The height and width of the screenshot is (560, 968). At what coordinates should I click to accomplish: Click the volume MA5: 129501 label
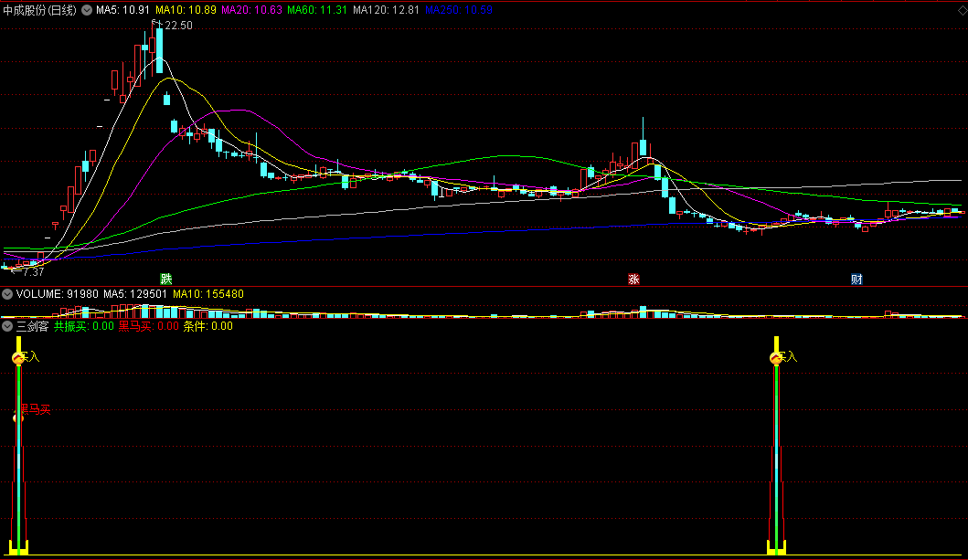(135, 294)
